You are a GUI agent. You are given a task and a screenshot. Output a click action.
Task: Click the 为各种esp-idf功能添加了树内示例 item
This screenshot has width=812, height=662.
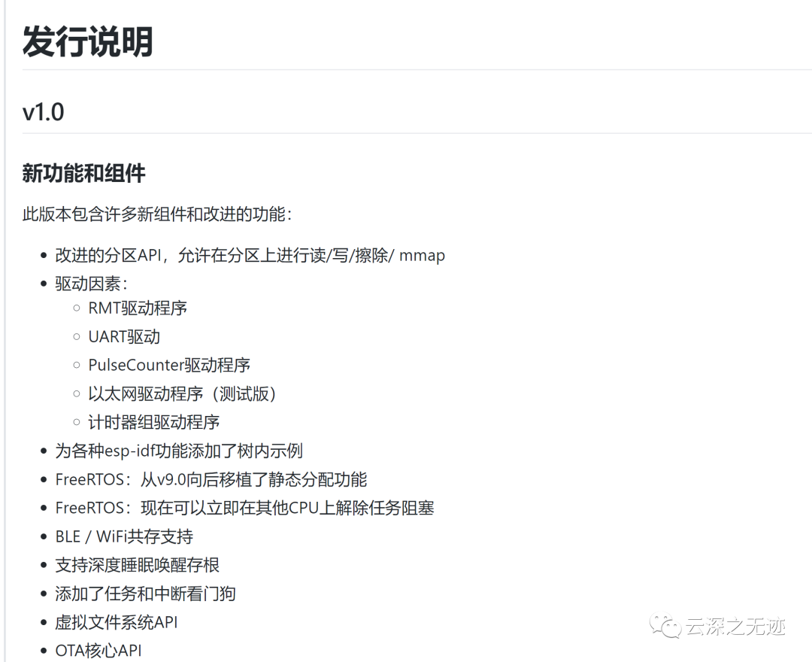point(179,451)
